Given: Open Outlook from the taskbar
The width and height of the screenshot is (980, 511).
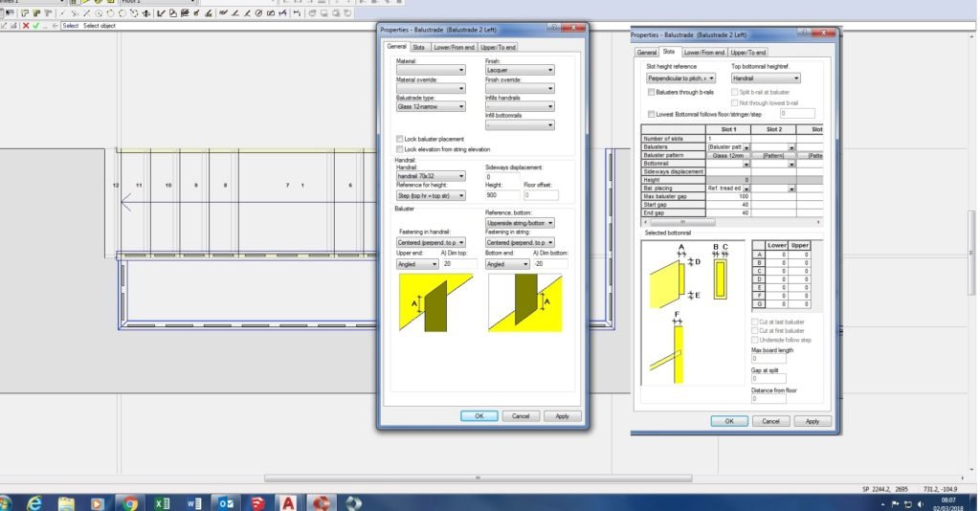Looking at the screenshot, I should pos(224,502).
